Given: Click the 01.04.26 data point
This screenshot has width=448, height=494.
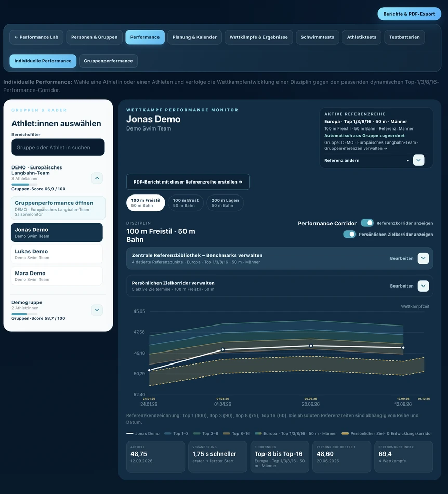Looking at the screenshot, I should (x=223, y=350).
